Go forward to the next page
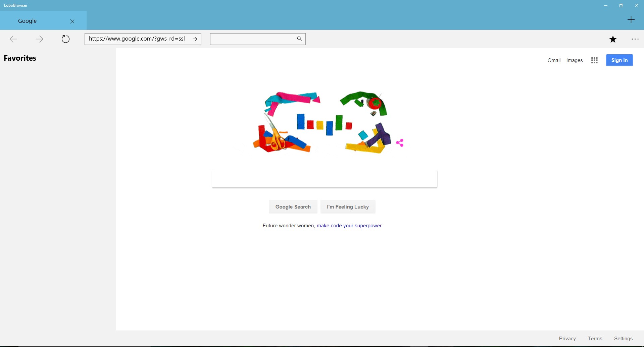Viewport: 644px width, 347px height. 39,39
